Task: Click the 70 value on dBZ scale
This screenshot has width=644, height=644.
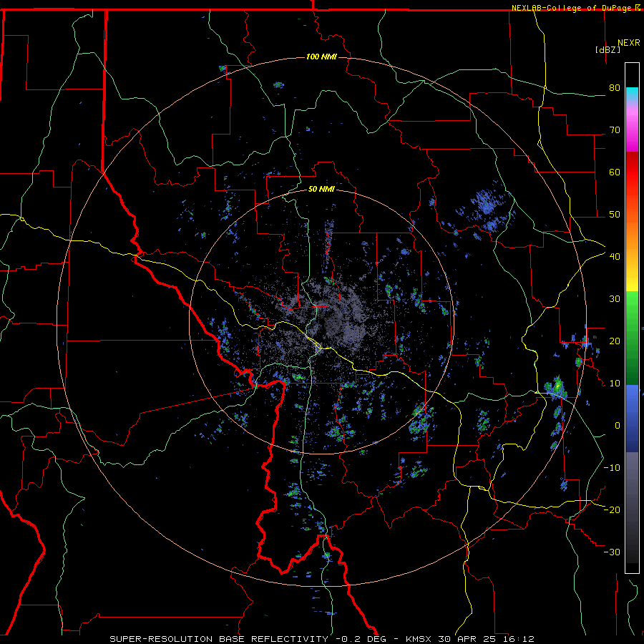Action: (x=615, y=130)
